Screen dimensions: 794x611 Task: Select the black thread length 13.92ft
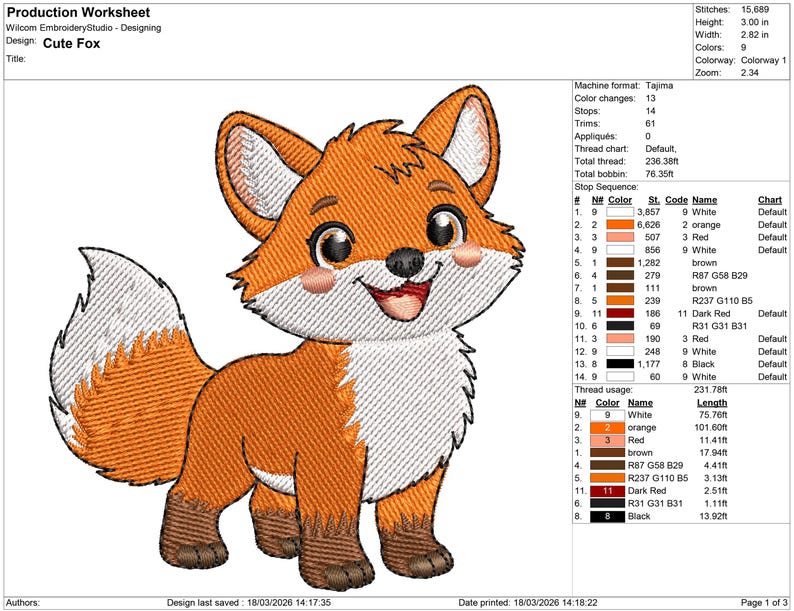point(713,517)
